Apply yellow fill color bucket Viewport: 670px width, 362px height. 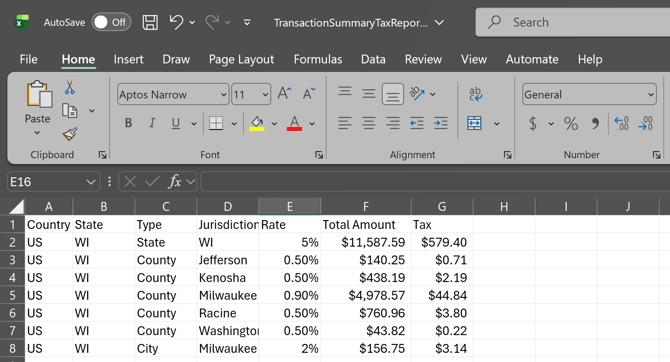click(x=256, y=124)
